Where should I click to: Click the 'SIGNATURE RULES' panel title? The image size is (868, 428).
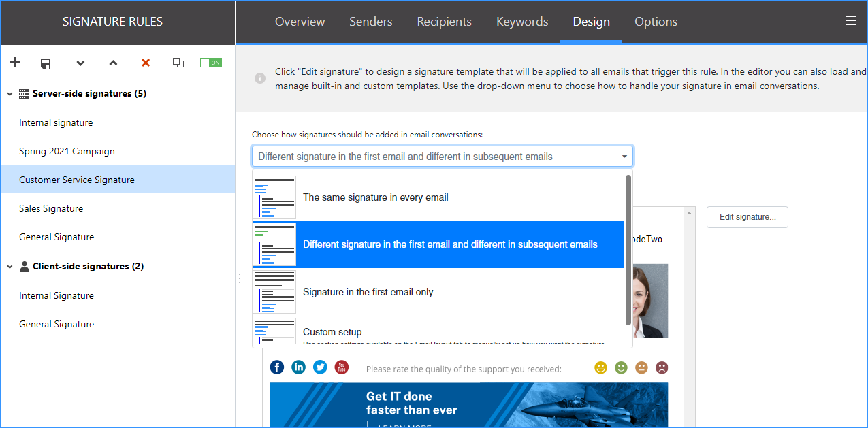pos(112,22)
